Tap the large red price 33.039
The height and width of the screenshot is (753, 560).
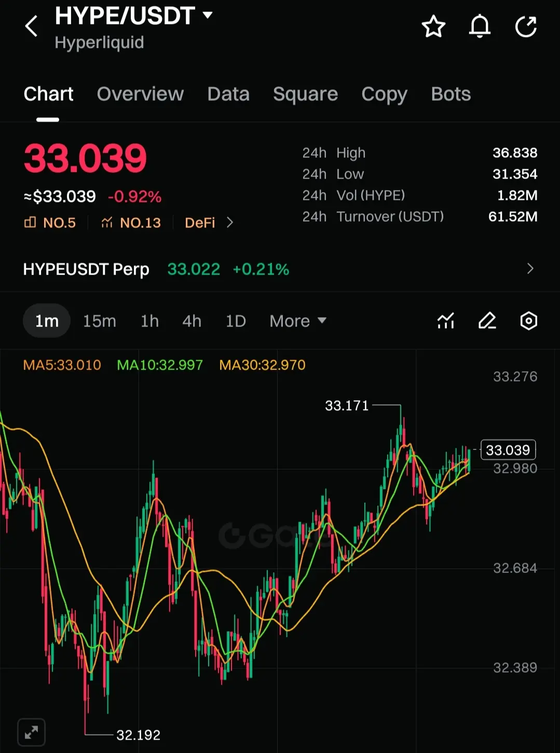click(86, 158)
